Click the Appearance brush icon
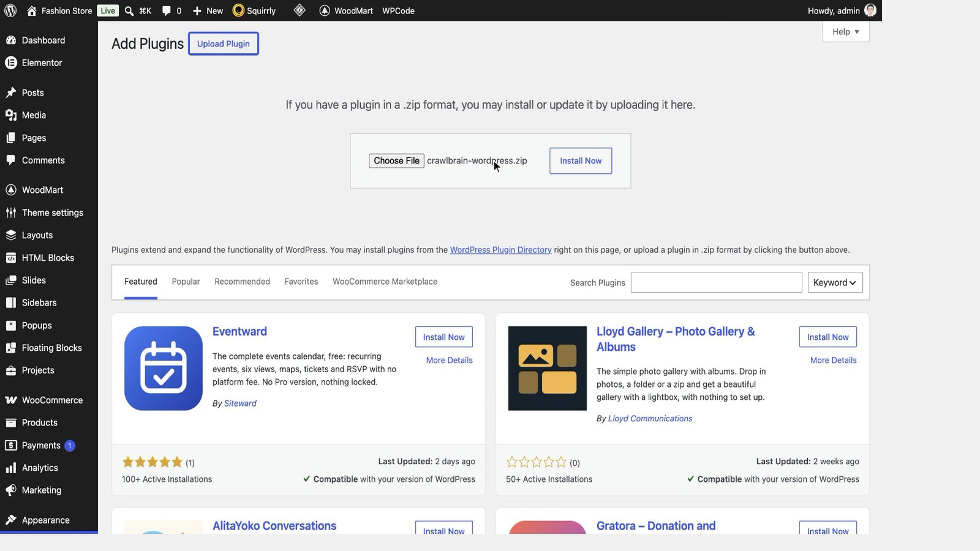The image size is (980, 551). point(11,520)
